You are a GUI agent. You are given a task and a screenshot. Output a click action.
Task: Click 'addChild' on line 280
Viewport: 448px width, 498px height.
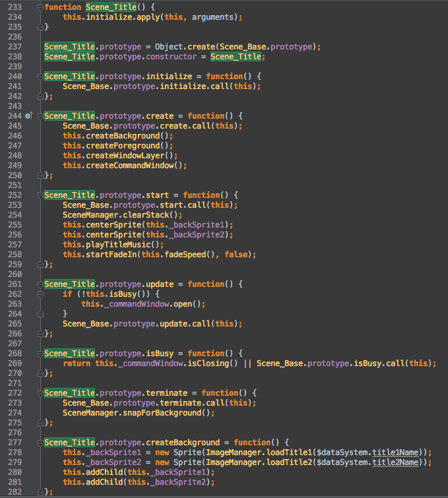point(104,472)
